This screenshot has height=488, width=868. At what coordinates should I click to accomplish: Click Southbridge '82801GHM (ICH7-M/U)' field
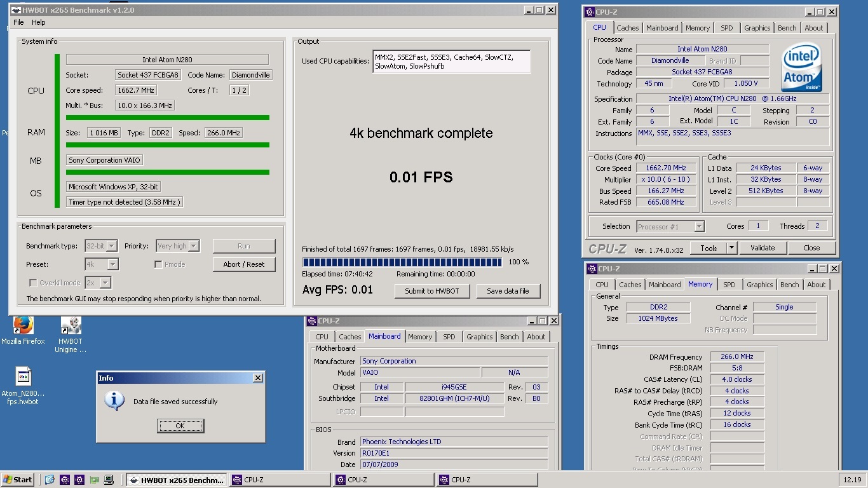click(x=453, y=398)
